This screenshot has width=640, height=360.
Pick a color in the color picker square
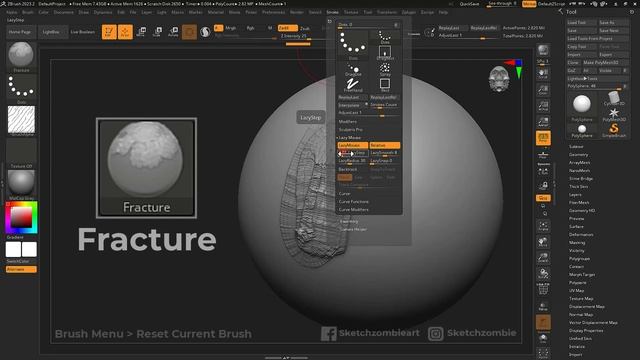pyautogui.click(x=21, y=217)
